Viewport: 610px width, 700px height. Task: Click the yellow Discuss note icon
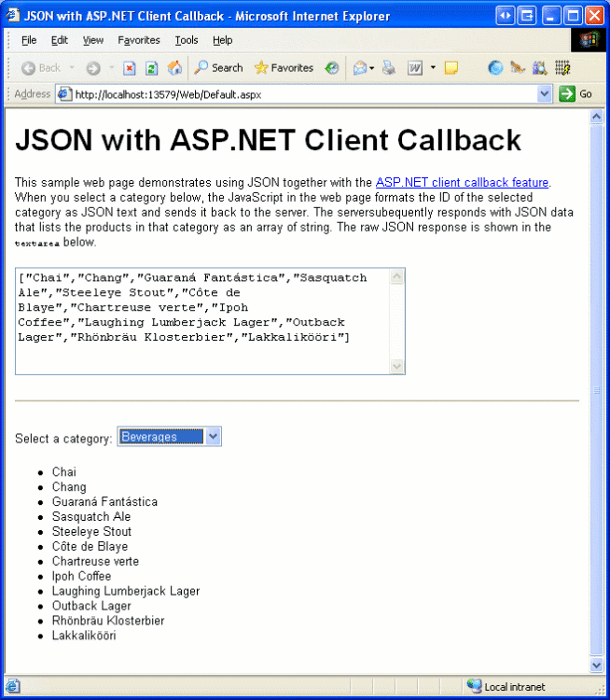click(451, 68)
